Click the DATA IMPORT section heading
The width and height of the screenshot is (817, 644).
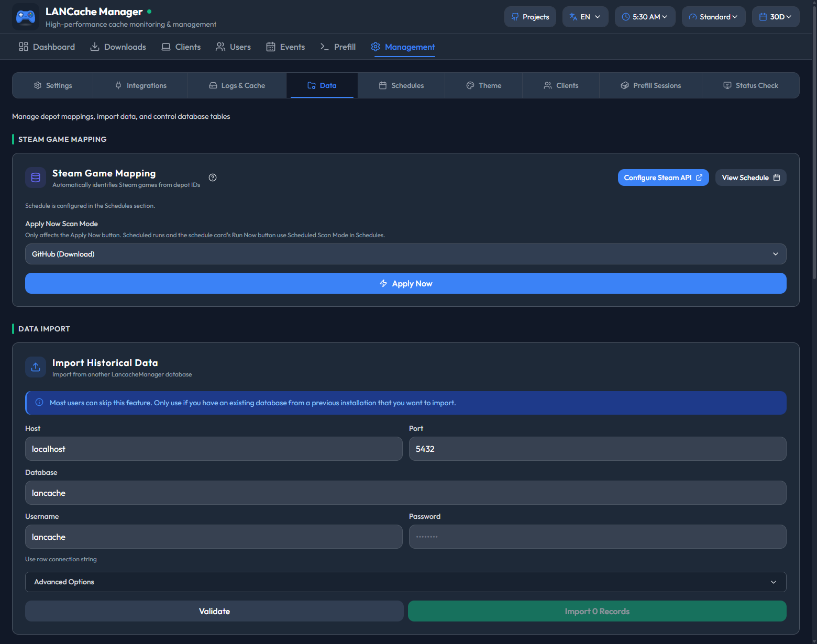[44, 329]
